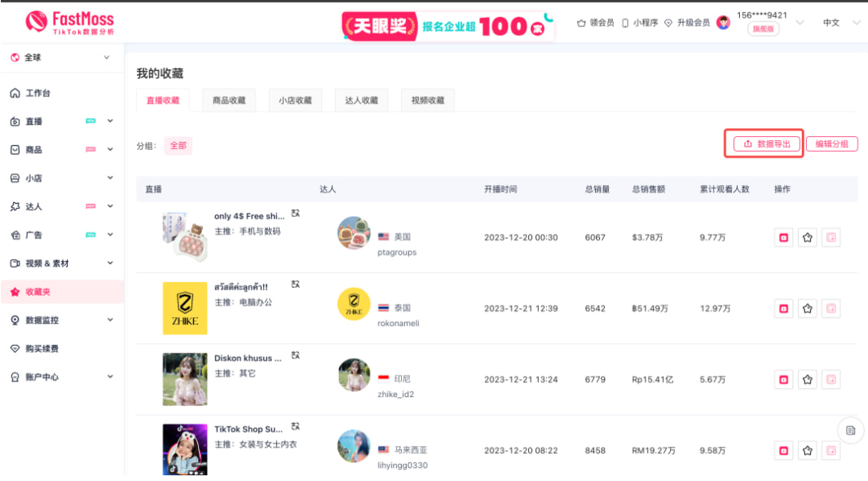Click the star favorite icon in the ptagroups row

point(808,238)
